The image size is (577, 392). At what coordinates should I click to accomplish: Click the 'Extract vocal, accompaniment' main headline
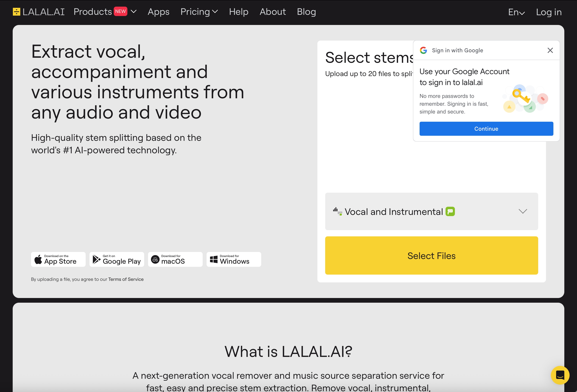(x=138, y=82)
